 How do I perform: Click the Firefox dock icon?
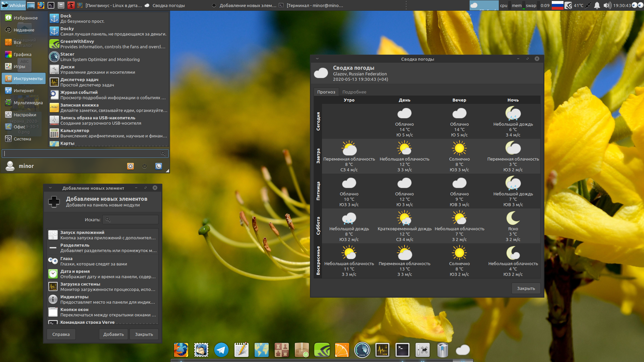coord(181,350)
